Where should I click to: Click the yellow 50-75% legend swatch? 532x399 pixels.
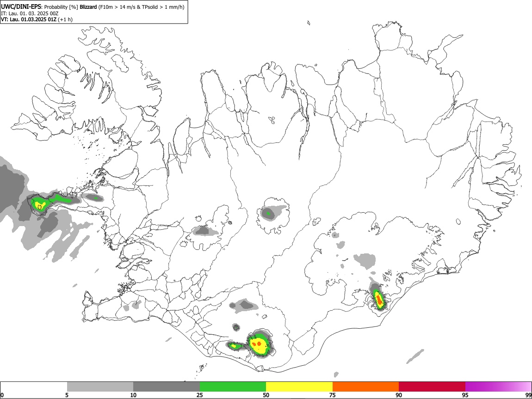(299, 387)
